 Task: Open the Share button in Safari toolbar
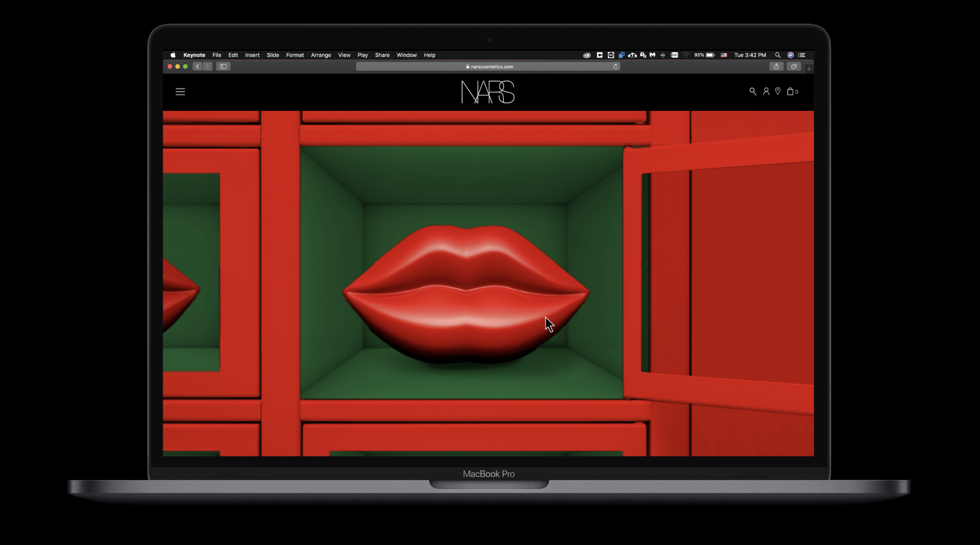point(776,66)
